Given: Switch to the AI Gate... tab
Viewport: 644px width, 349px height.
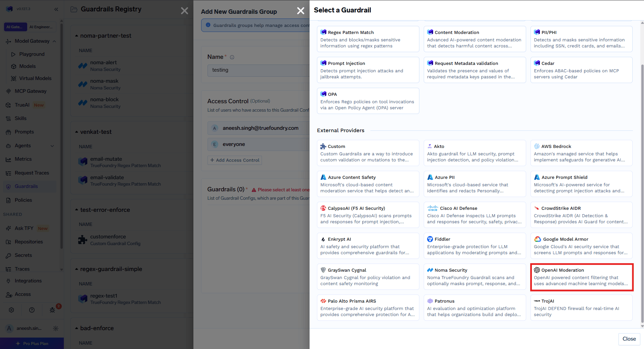Looking at the screenshot, I should click(x=15, y=27).
